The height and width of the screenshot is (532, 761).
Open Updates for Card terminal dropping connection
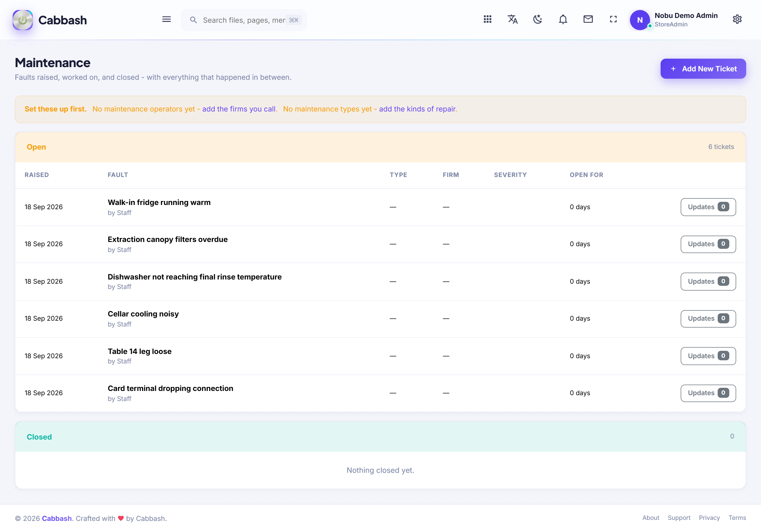coord(708,393)
